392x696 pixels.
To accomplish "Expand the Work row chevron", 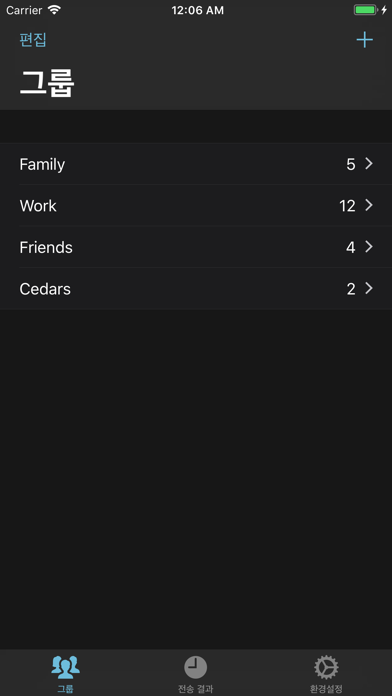I will (369, 205).
